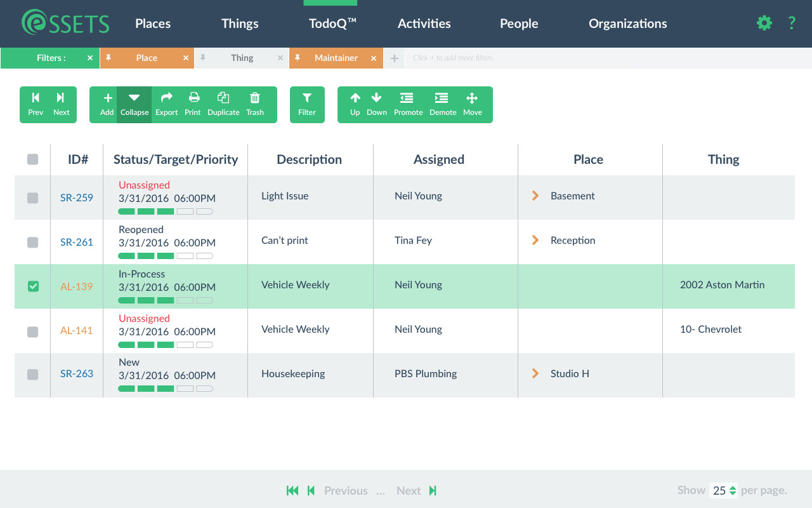Add a new item with Add button
The width and height of the screenshot is (812, 508).
click(x=107, y=104)
